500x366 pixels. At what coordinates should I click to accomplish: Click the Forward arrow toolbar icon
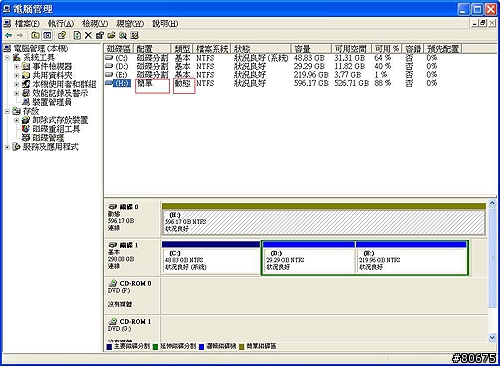[20, 35]
